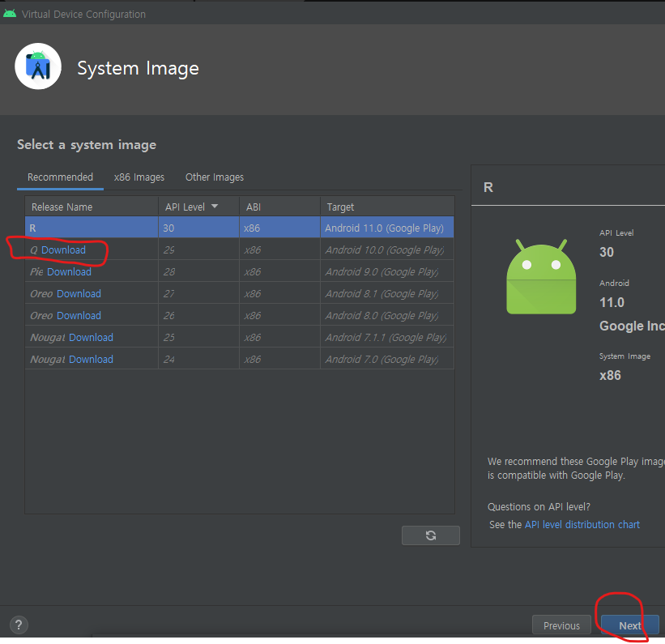Select the R release row
Viewport: 665px width, 644px height.
240,228
